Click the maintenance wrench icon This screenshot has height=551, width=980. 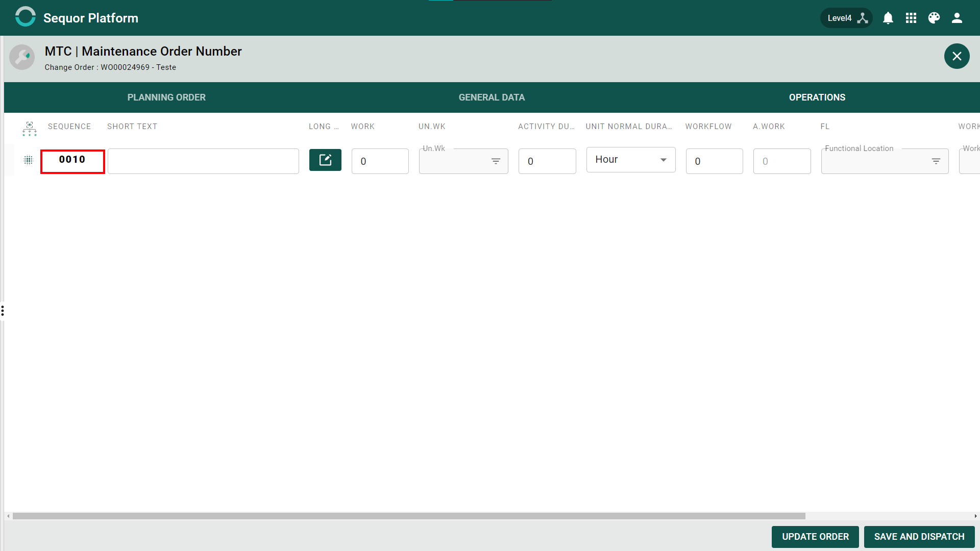[x=22, y=57]
